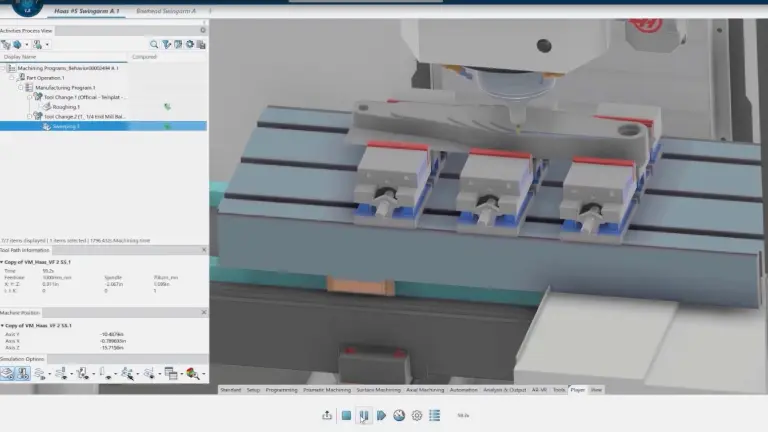Open dropdown arrow next to green operation icon
This screenshot has height=432, width=768.
click(x=47, y=45)
